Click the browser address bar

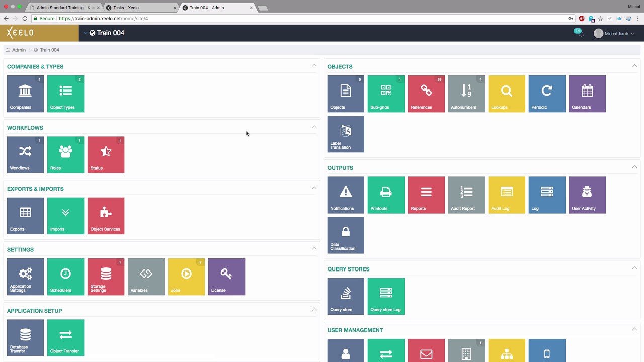303,18
